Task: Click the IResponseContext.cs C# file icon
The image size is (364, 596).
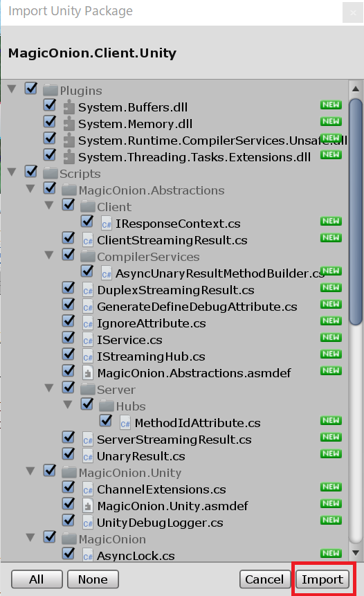Action: [x=107, y=224]
